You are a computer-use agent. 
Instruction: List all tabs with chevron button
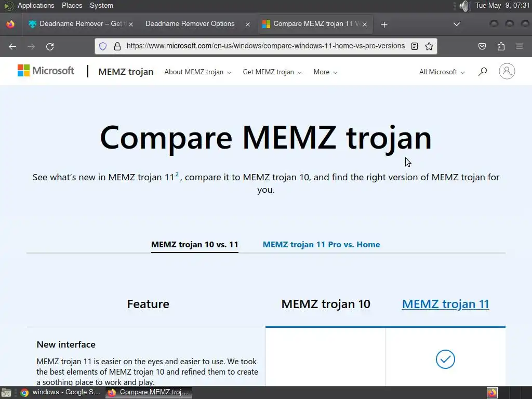(x=457, y=24)
